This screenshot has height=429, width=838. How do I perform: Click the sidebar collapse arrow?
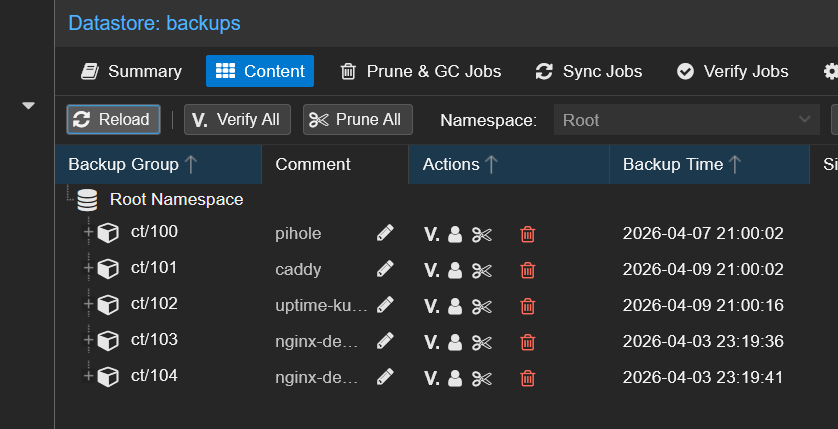point(28,106)
